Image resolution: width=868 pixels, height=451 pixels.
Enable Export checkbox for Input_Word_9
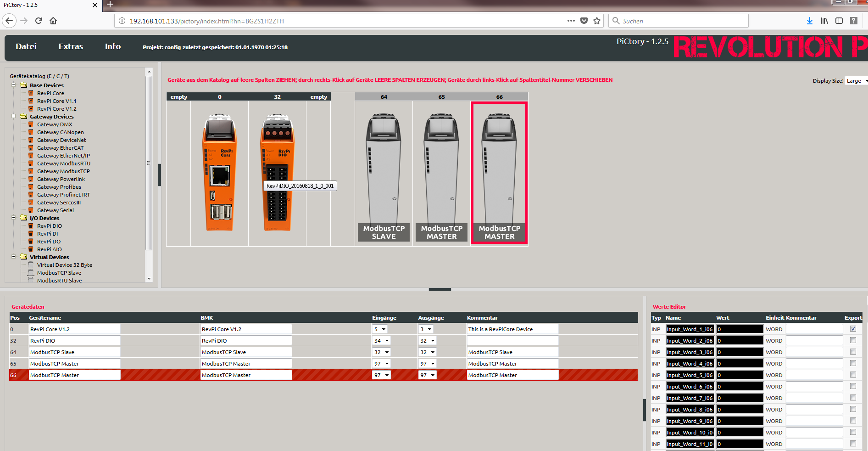pyautogui.click(x=853, y=421)
